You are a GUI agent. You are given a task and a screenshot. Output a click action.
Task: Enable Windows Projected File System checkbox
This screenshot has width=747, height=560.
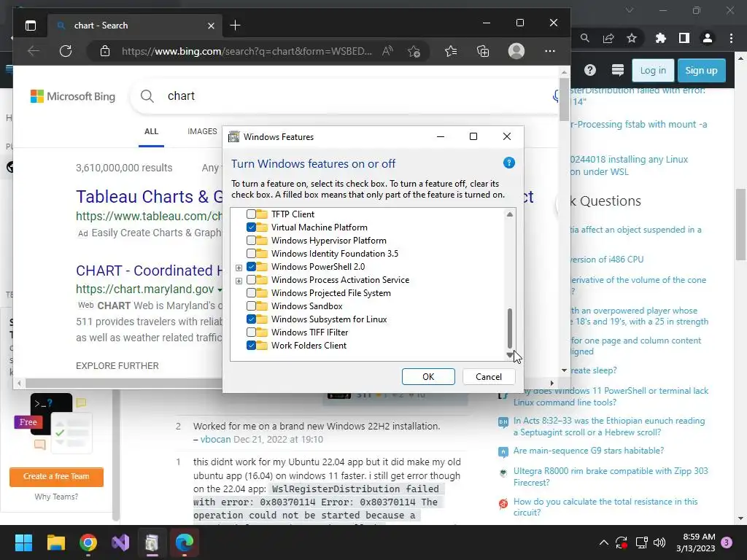click(251, 293)
